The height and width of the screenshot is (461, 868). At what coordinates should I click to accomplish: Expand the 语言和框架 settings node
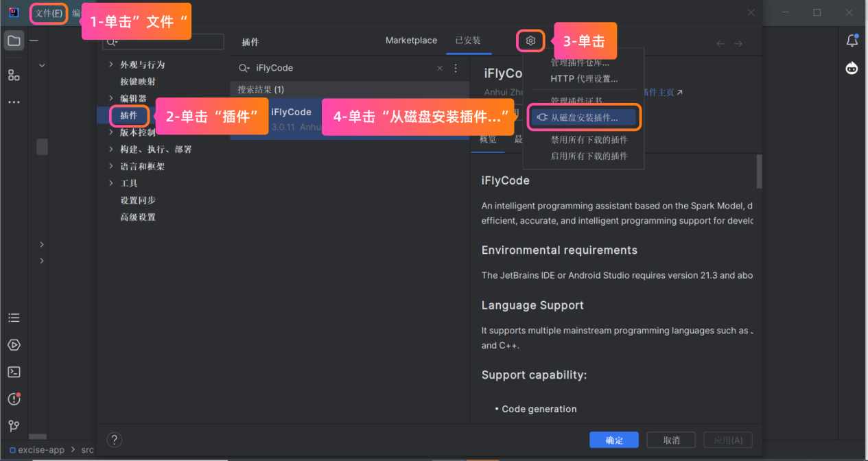coord(111,166)
